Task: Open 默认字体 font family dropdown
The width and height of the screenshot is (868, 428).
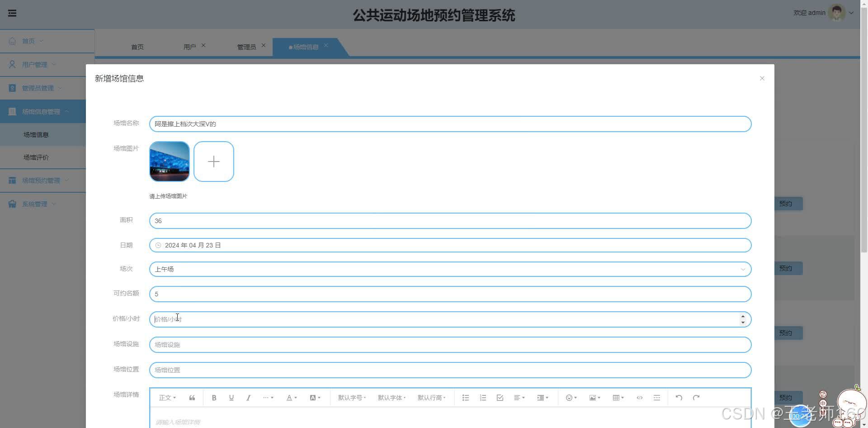Action: point(392,398)
